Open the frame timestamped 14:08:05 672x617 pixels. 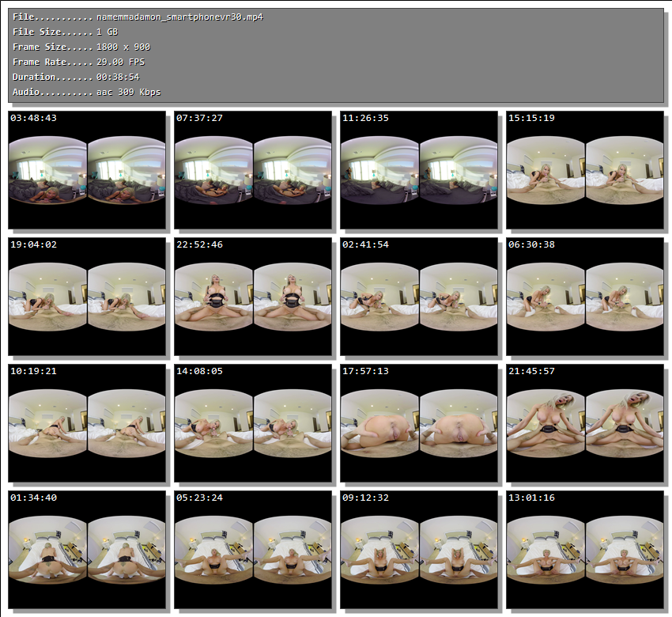tap(253, 422)
